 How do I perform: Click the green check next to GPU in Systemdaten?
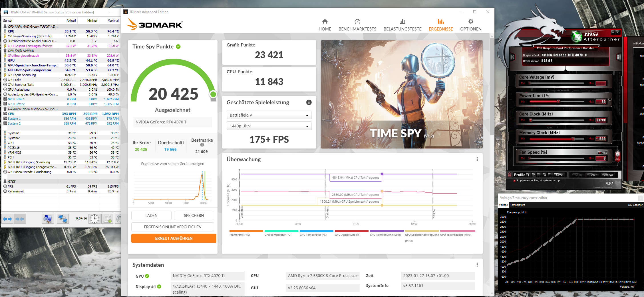point(147,276)
